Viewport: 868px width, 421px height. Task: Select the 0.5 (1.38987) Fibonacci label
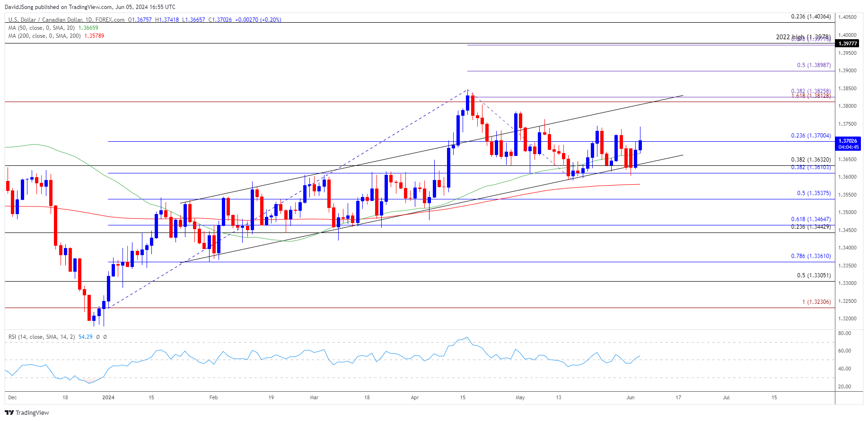tap(814, 65)
